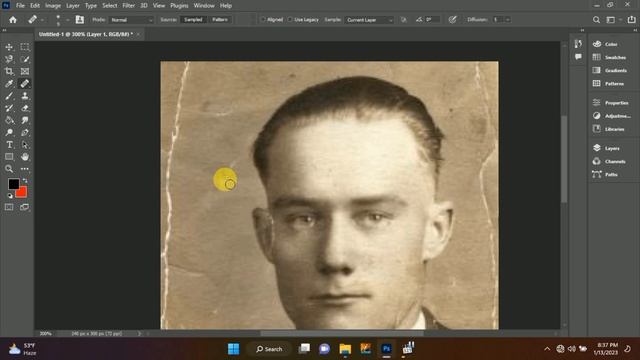Select the Rectangle shape tool

9,157
